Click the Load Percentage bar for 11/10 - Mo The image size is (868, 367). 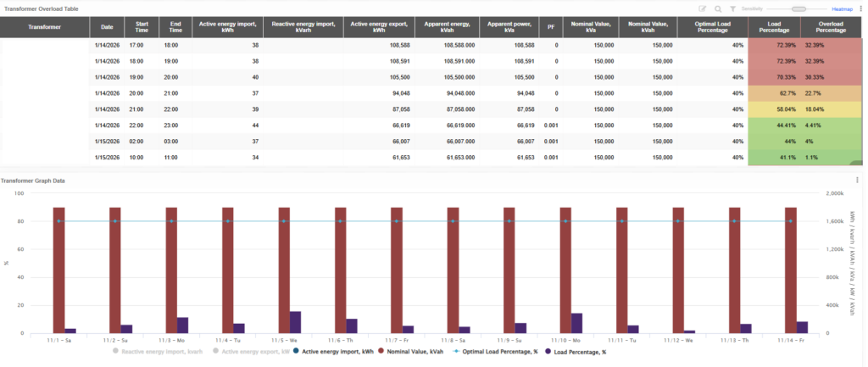(x=576, y=323)
